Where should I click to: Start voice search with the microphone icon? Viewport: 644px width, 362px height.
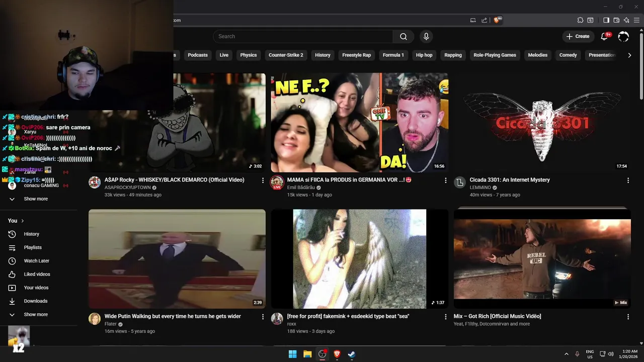426,36
